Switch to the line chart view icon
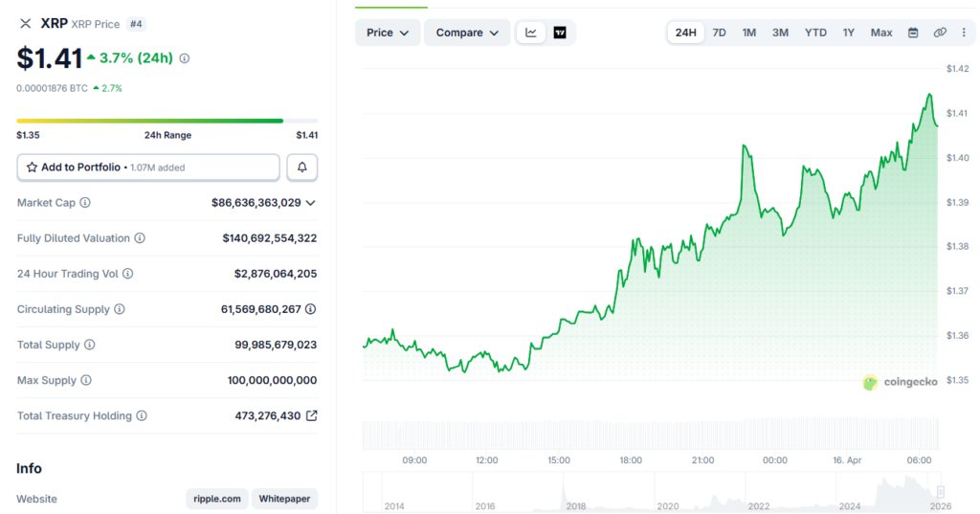980x514 pixels. coord(531,33)
